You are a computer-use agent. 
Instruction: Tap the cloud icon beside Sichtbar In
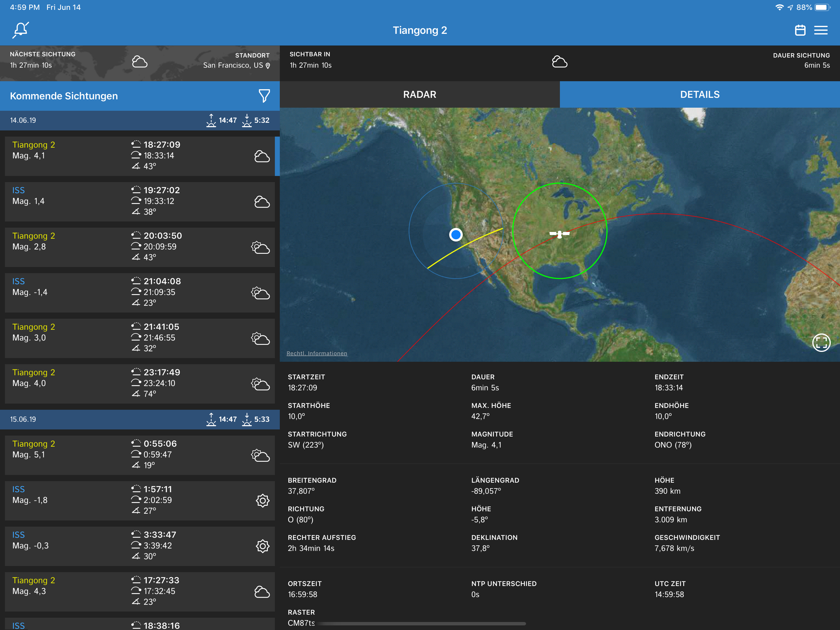[559, 62]
